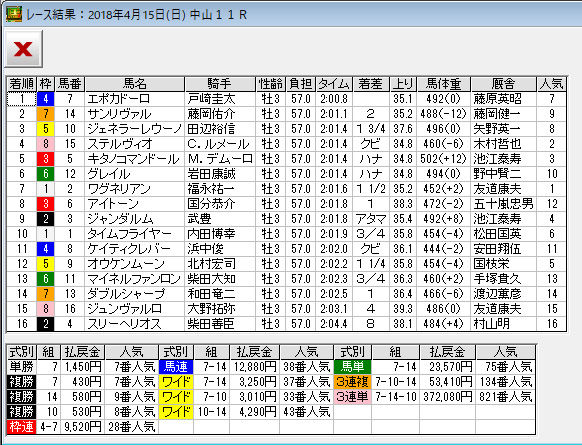Image resolution: width=582 pixels, height=445 pixels.
Task: Sort by 着順 column header
Action: [22, 84]
